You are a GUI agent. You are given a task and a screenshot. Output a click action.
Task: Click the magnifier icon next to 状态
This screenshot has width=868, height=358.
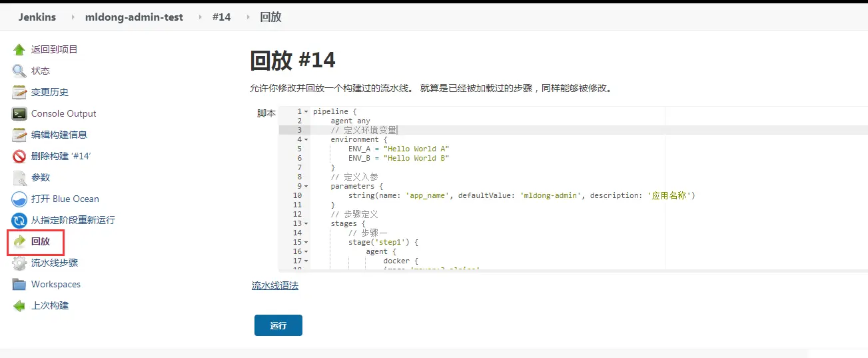19,71
